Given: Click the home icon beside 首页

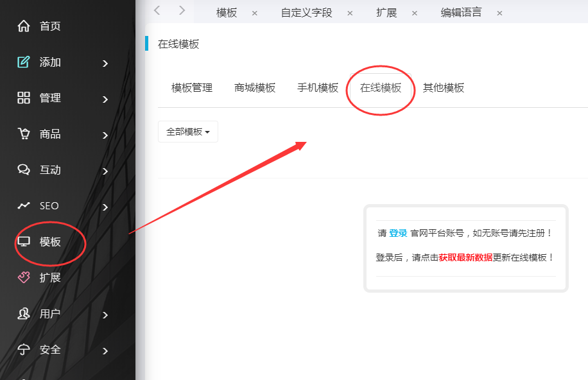Looking at the screenshot, I should (x=24, y=26).
